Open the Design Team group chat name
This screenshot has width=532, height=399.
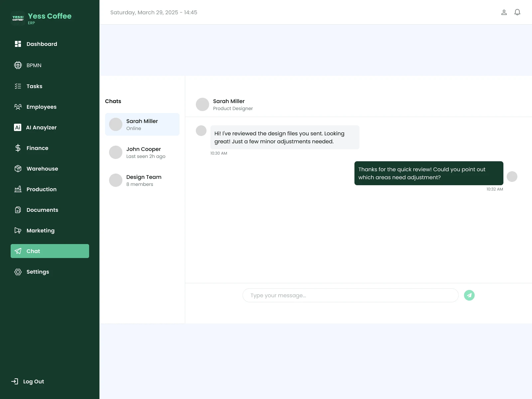(x=144, y=177)
